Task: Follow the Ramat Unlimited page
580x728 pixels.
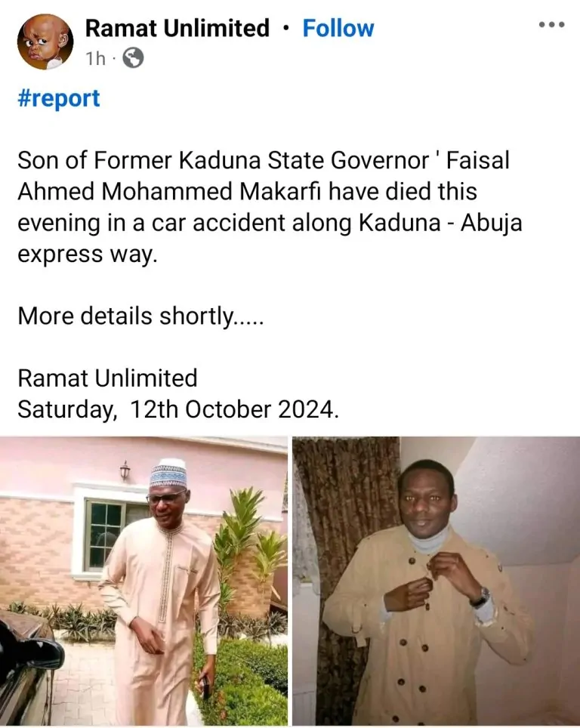Action: 338,29
